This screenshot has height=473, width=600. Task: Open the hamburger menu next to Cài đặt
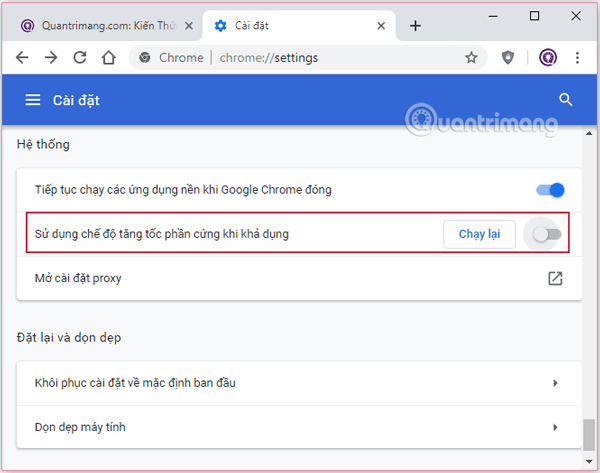click(33, 100)
